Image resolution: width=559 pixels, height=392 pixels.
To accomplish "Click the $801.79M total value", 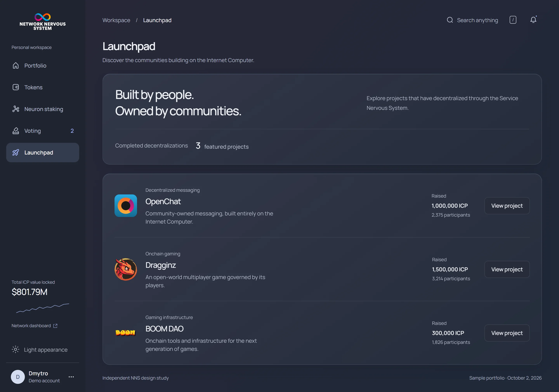I will 30,292.
